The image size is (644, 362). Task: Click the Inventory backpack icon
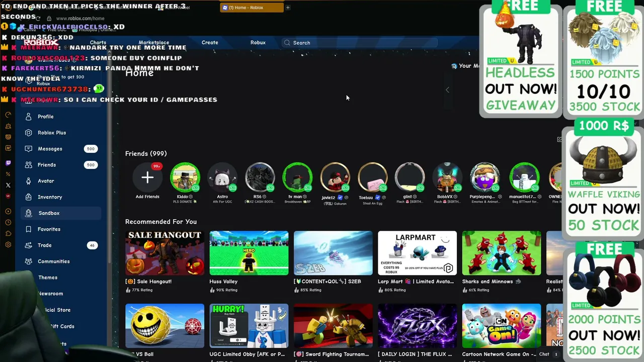(28, 197)
